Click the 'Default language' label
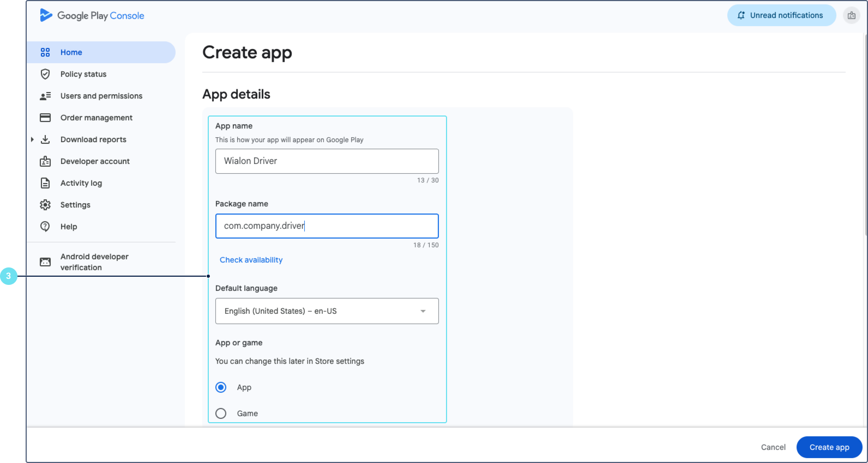Image resolution: width=868 pixels, height=463 pixels. (x=246, y=288)
